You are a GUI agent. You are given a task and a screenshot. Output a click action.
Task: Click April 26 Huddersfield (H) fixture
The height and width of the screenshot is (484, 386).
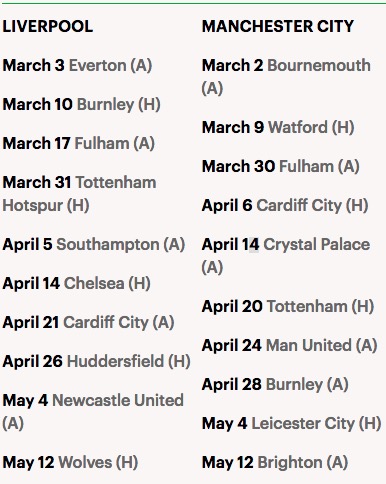[x=97, y=361]
